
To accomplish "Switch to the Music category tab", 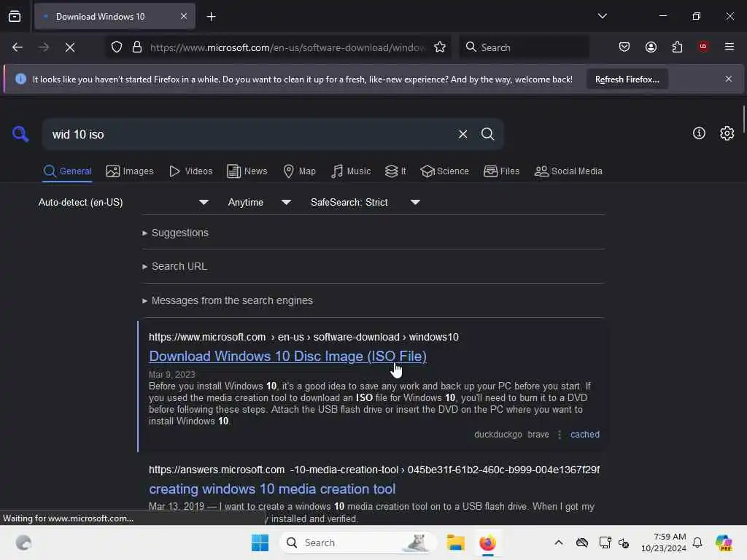I will click(351, 171).
